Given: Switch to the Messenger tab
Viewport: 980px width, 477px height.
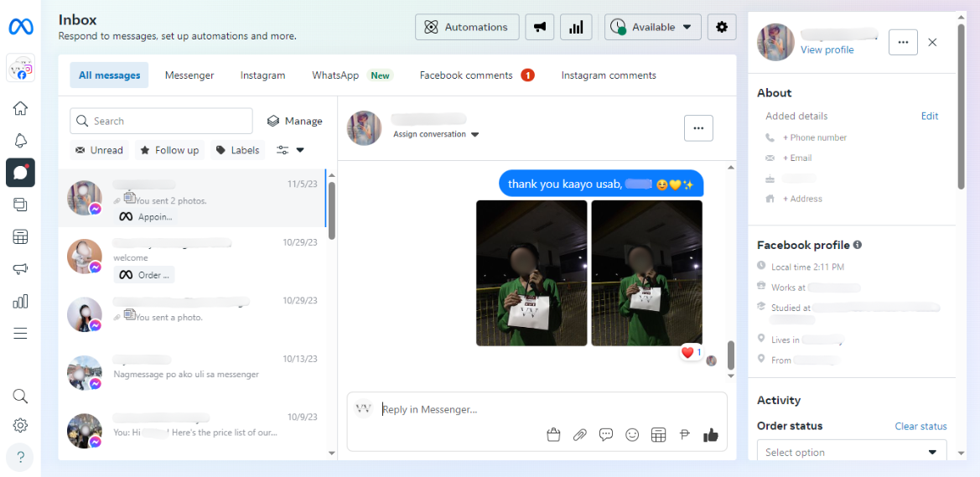Looking at the screenshot, I should 189,75.
